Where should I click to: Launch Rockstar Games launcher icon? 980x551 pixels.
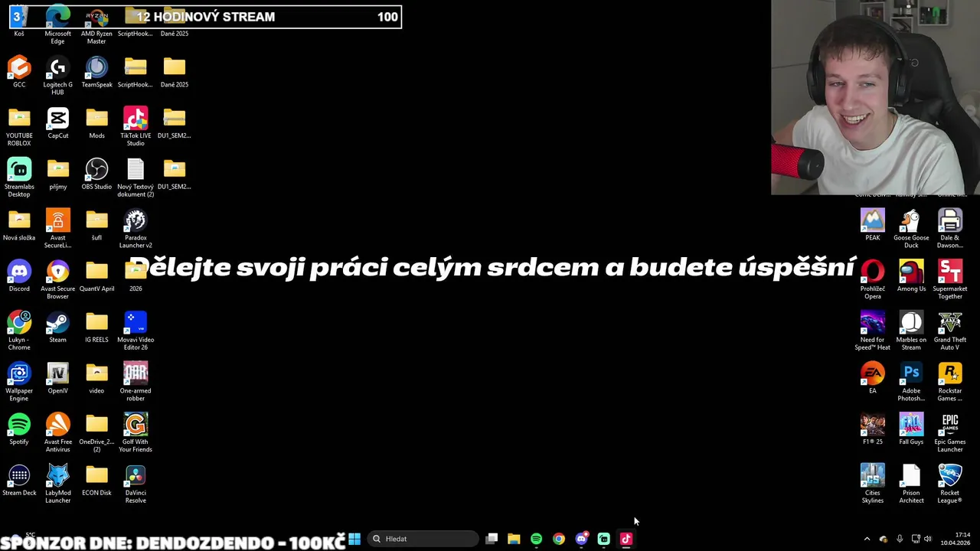coord(950,381)
